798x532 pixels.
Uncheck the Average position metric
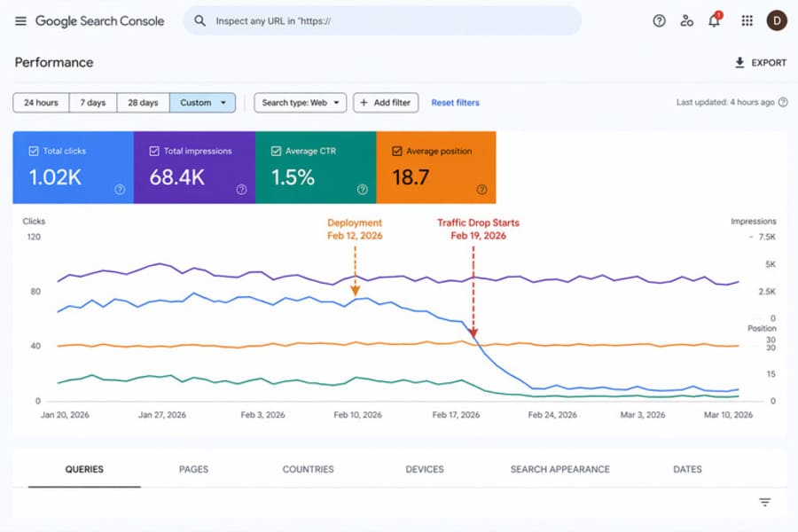point(395,150)
